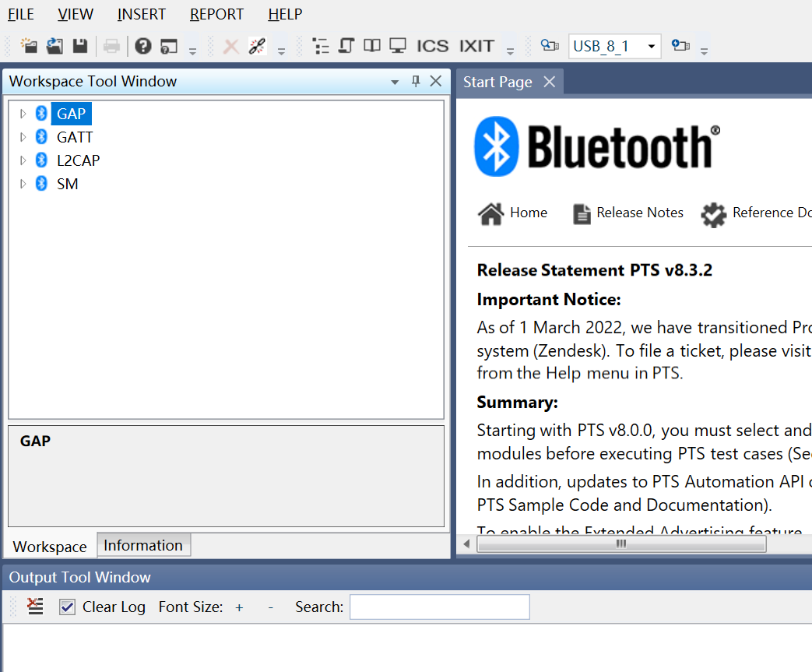Increase font size with plus button

click(x=239, y=607)
